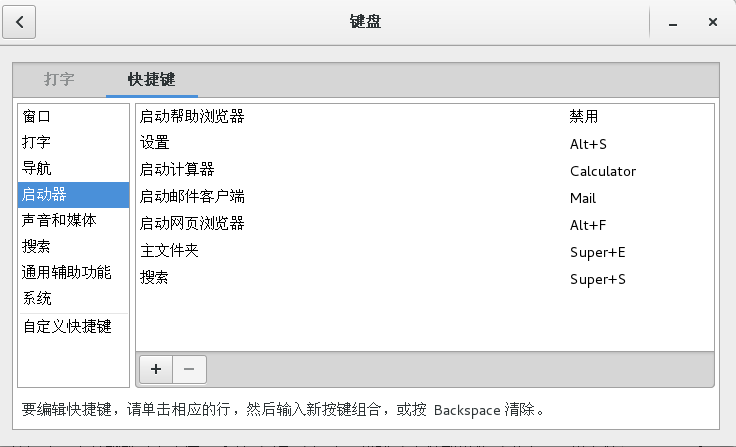Minimize the 键盘 window
This screenshot has width=736, height=447.
click(673, 22)
